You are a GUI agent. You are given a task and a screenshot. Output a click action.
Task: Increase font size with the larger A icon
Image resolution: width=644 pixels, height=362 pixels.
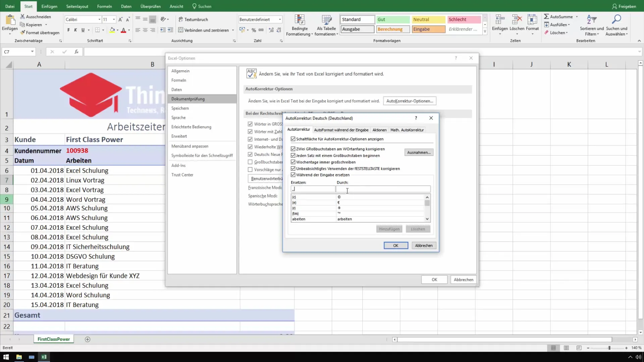click(120, 19)
